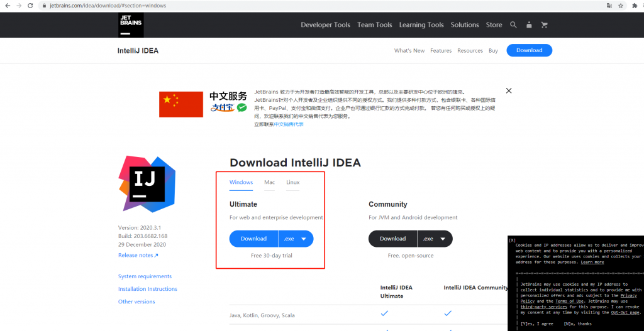Switch to the Mac tab

pyautogui.click(x=269, y=183)
